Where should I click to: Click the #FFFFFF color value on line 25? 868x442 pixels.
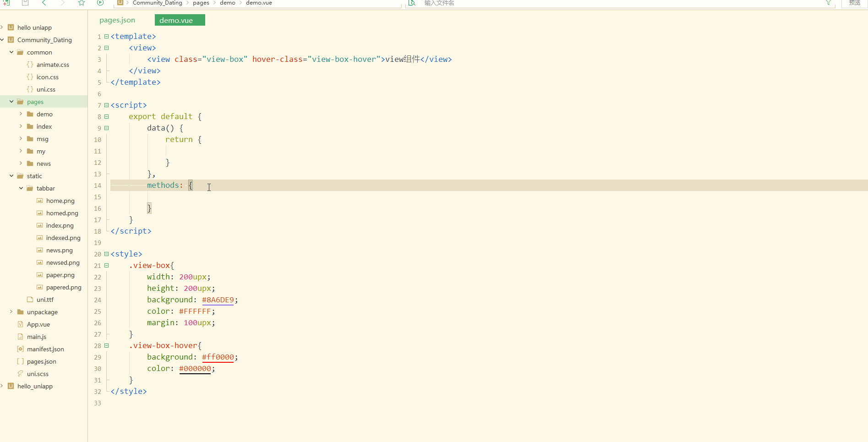pos(195,311)
